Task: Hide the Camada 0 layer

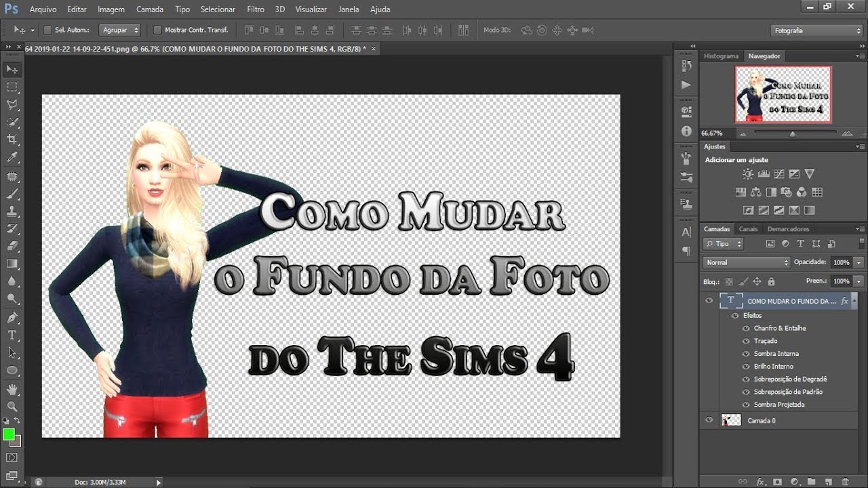Action: [709, 420]
